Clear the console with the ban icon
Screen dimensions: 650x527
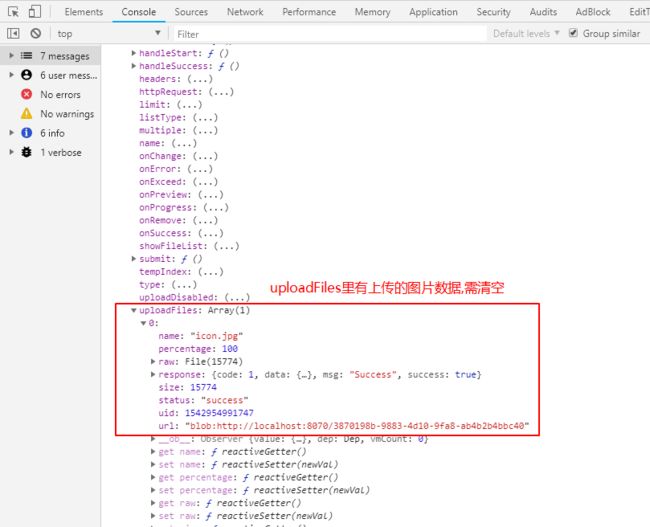click(36, 33)
